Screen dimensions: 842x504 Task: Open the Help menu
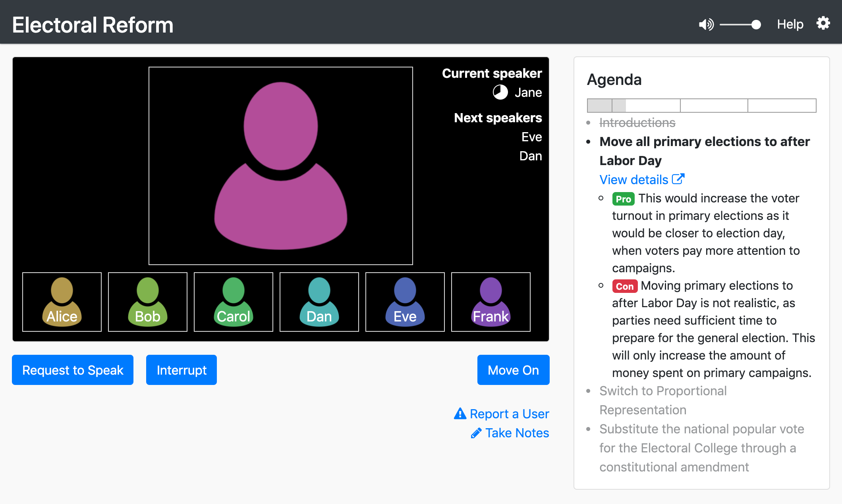pos(790,24)
